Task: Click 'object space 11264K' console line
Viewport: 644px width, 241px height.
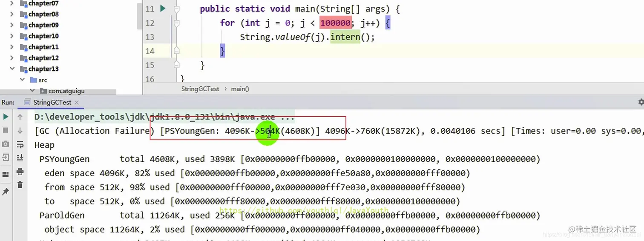Action: click(x=262, y=230)
